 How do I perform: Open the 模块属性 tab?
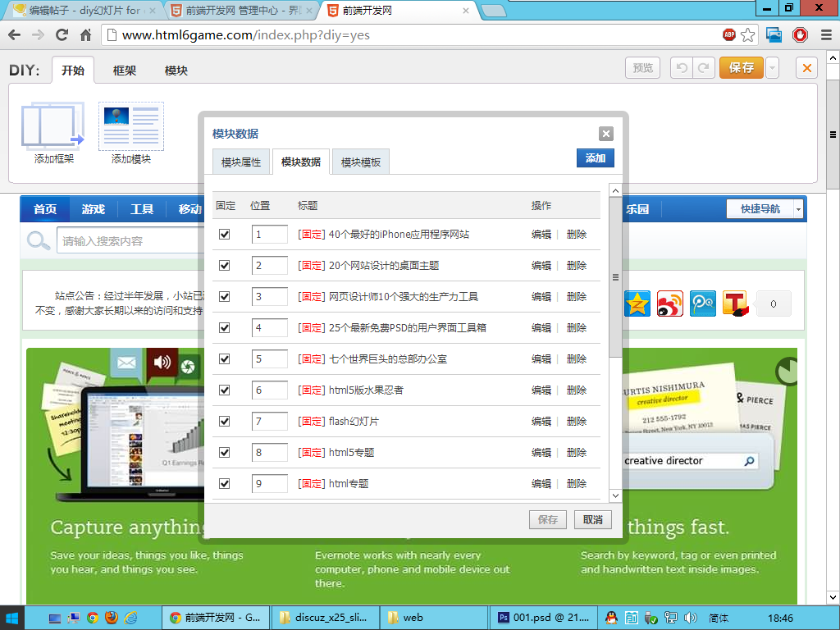(241, 162)
